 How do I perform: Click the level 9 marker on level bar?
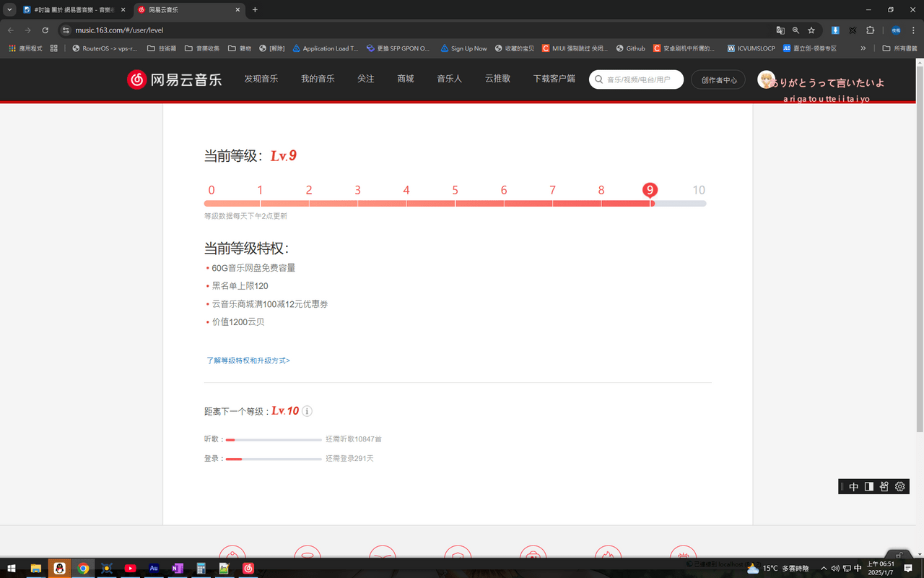650,190
